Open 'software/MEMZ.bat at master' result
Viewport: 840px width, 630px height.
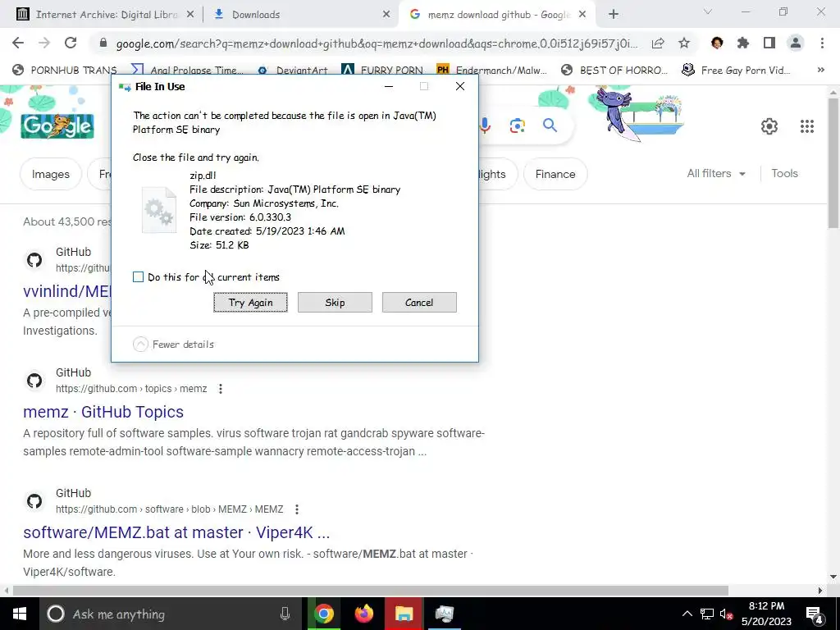tap(176, 532)
